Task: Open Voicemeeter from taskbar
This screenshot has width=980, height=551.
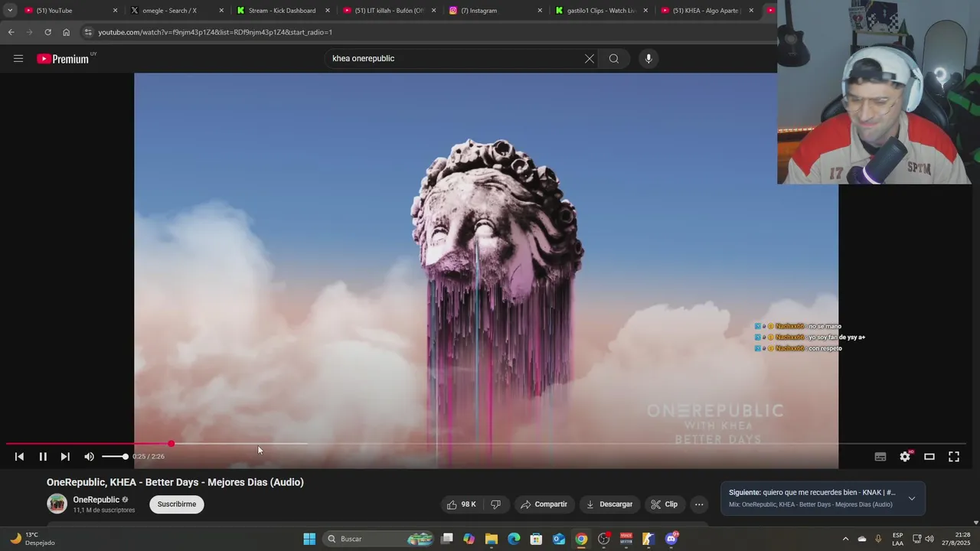Action: 626,539
